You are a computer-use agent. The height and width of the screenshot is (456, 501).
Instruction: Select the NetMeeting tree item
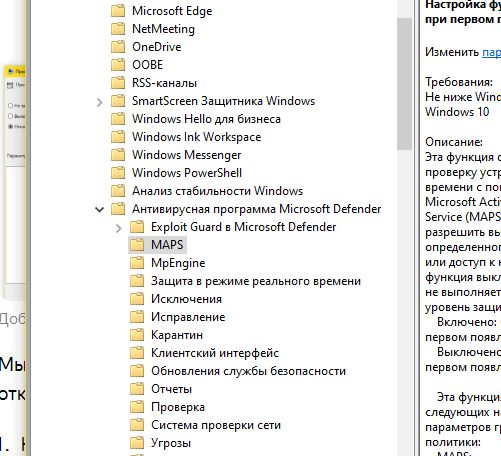(x=163, y=29)
